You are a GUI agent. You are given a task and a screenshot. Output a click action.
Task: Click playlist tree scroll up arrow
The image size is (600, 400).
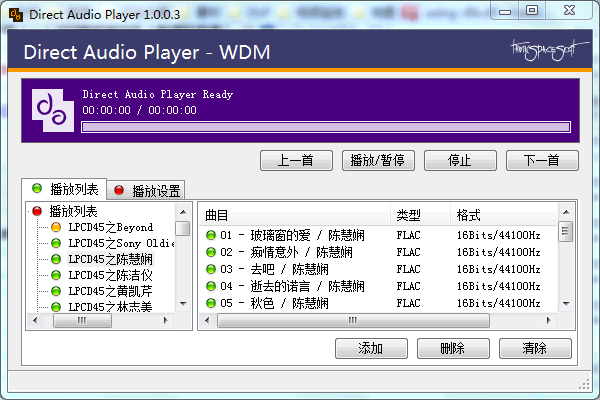tap(183, 212)
